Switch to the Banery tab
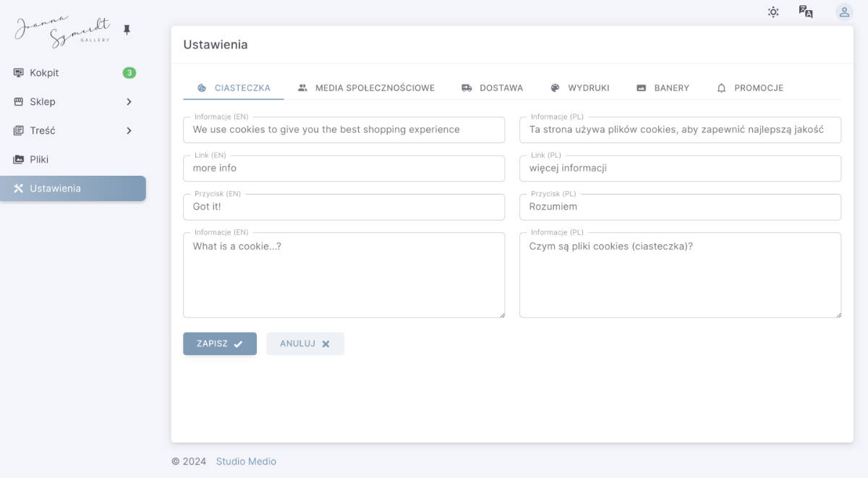This screenshot has height=478, width=868. coord(663,88)
